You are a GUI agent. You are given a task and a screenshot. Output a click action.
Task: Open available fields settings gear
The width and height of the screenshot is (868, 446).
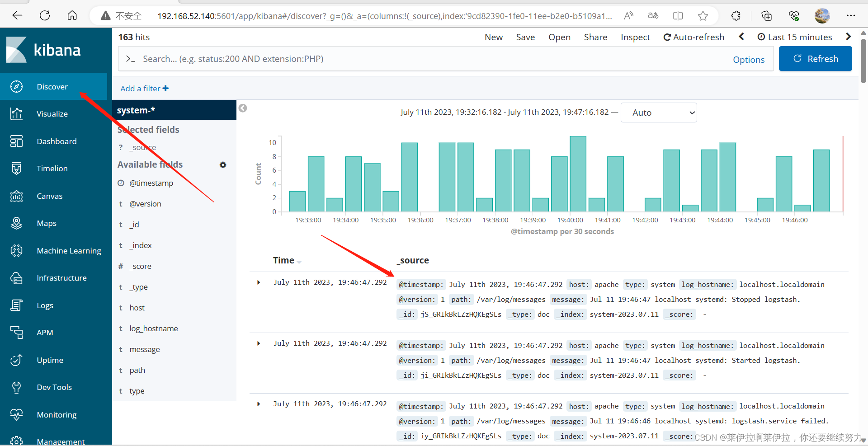pyautogui.click(x=223, y=165)
